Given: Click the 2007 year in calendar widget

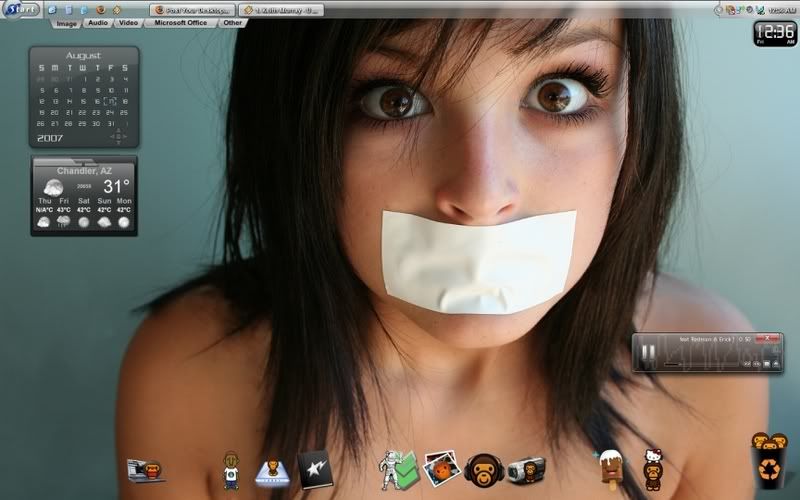Looking at the screenshot, I should point(50,138).
